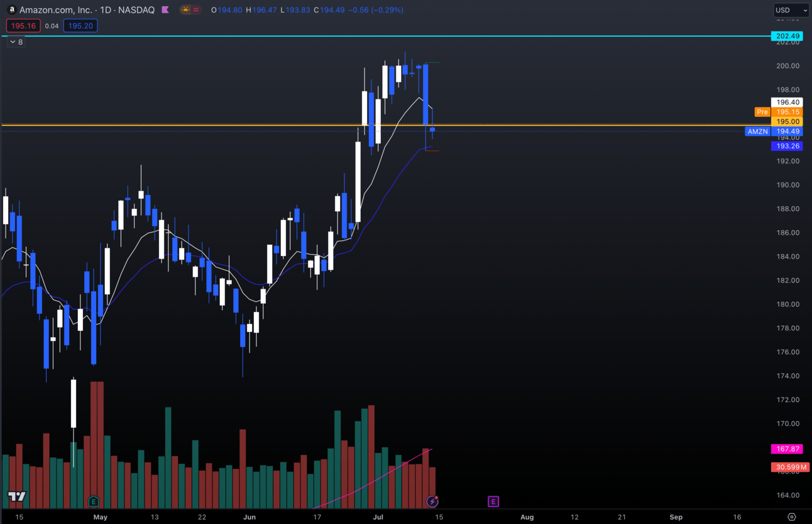This screenshot has height=524, width=812.
Task: Click the Sep label on time axis
Action: tap(676, 517)
